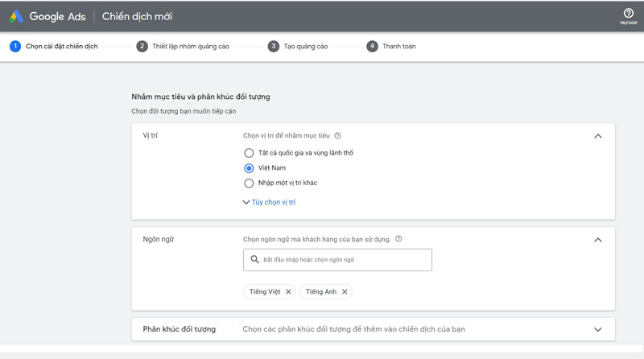Click help icon beside Chọn vị trí để nhắm mục tiêu
Viewport: 644px width, 359px height.
click(337, 136)
